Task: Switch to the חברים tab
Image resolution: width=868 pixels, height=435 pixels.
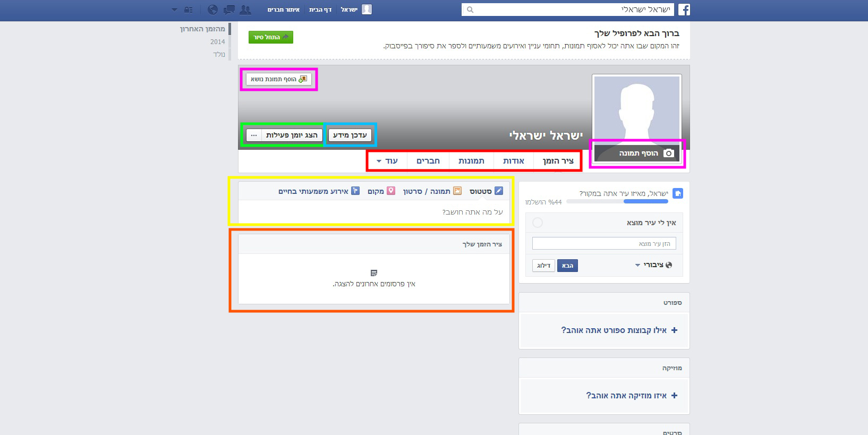Action: pyautogui.click(x=428, y=161)
